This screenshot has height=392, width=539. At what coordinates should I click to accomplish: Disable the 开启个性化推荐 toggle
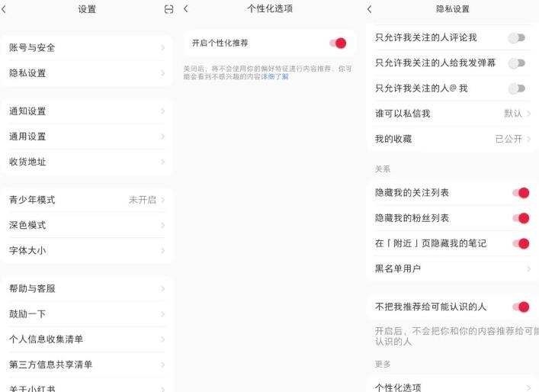(x=337, y=43)
